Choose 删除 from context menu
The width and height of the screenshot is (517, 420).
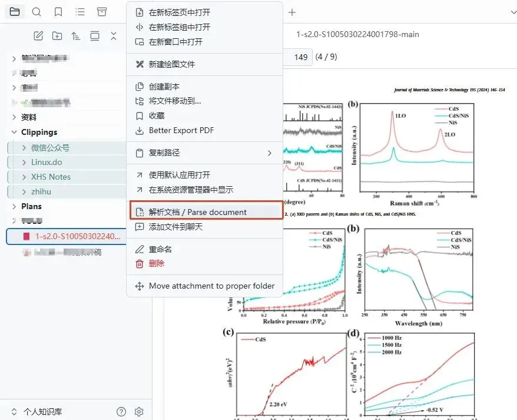coord(204,264)
